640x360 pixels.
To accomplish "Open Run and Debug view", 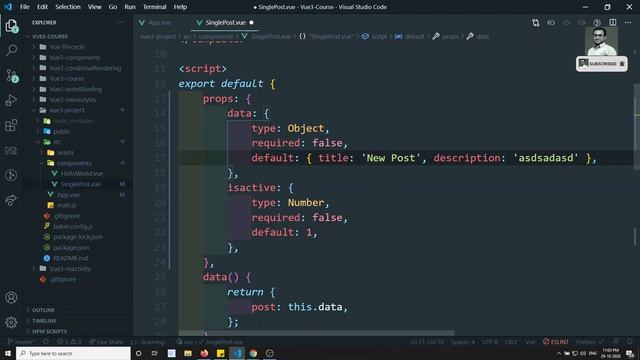I will 11,100.
